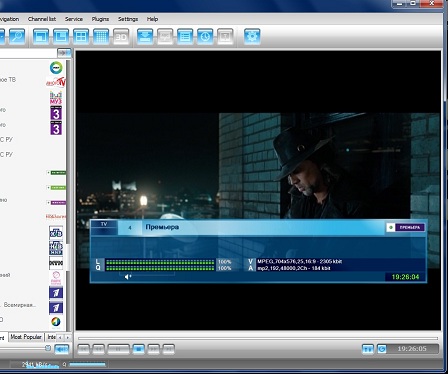This screenshot has height=374, width=448.
Task: Open the Settings menu
Action: pos(128,19)
